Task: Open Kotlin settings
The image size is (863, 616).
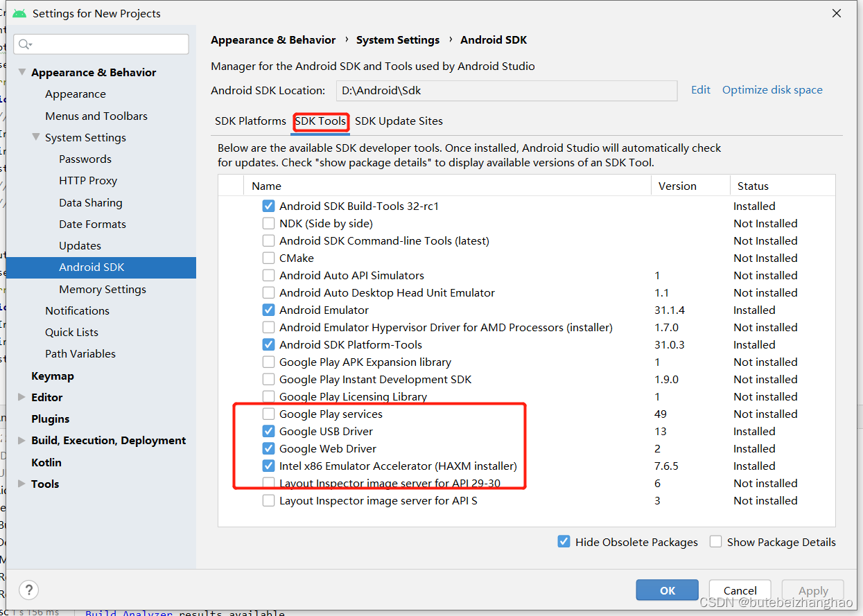Action: (x=46, y=462)
